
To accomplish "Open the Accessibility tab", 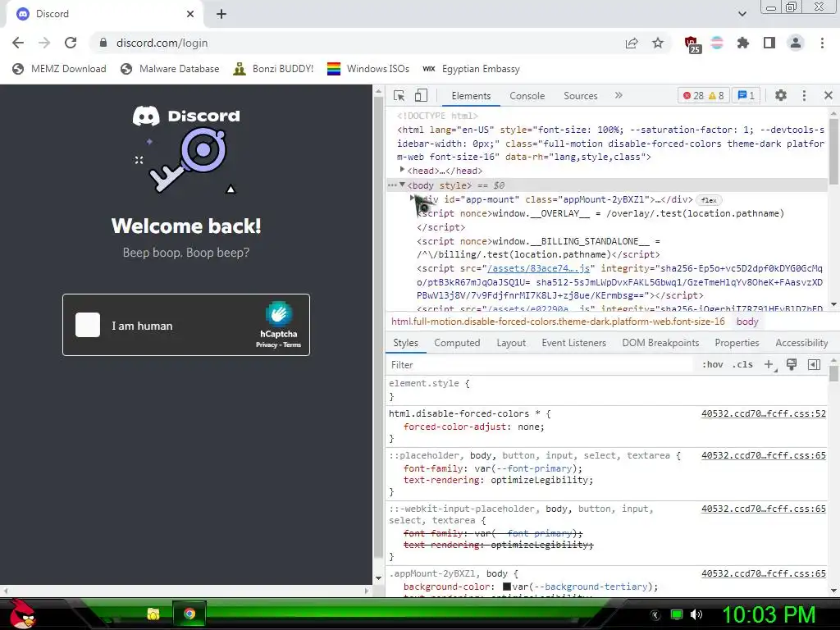I will (x=801, y=343).
